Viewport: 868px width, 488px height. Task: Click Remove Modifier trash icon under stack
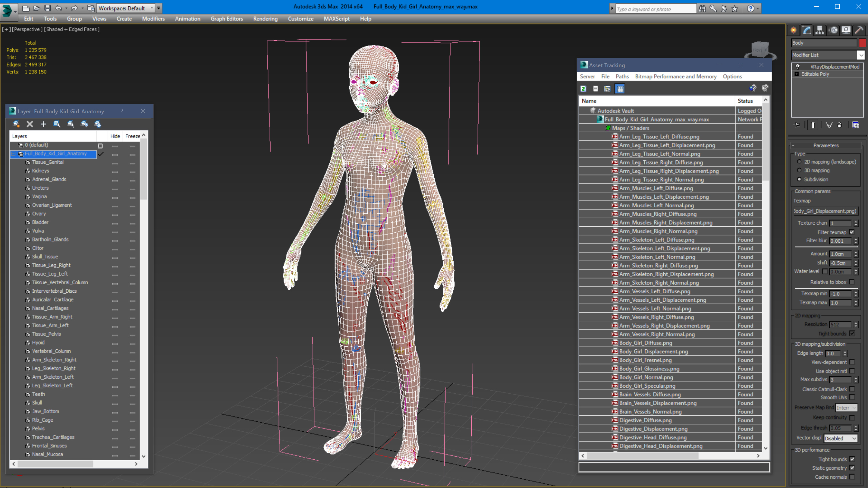[840, 125]
